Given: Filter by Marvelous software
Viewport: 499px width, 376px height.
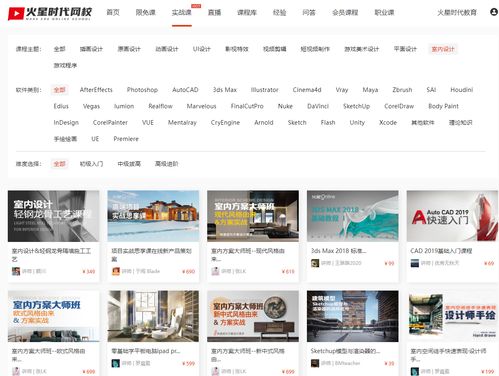Looking at the screenshot, I should tap(201, 106).
